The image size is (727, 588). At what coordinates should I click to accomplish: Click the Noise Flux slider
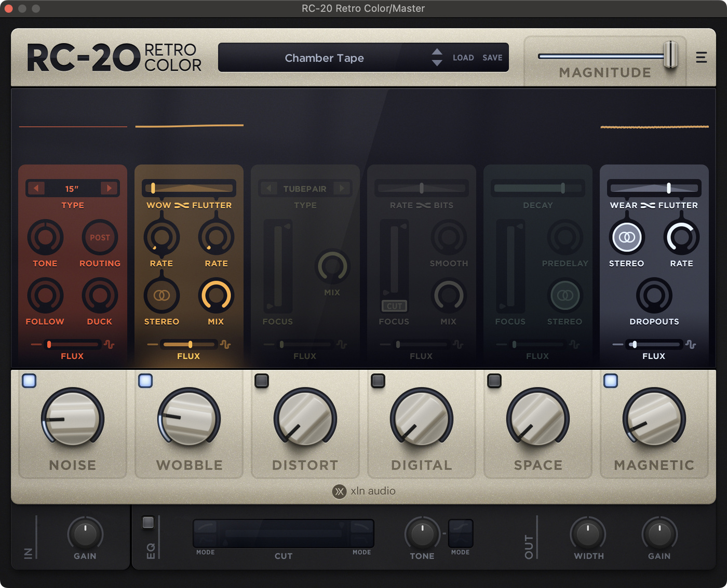tap(72, 344)
